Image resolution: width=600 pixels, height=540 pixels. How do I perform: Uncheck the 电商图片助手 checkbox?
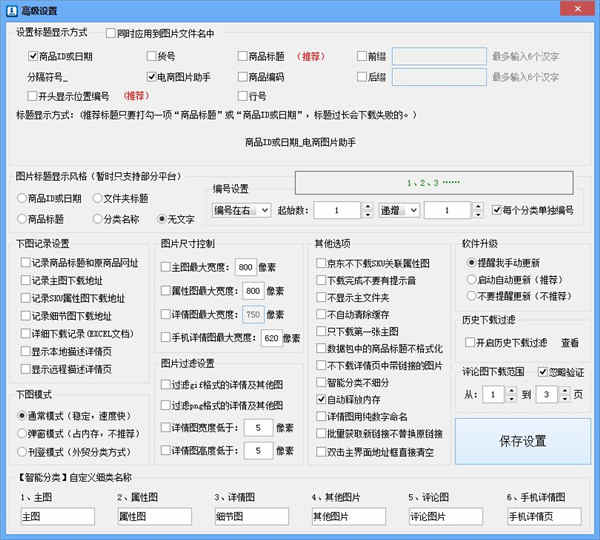coord(151,76)
